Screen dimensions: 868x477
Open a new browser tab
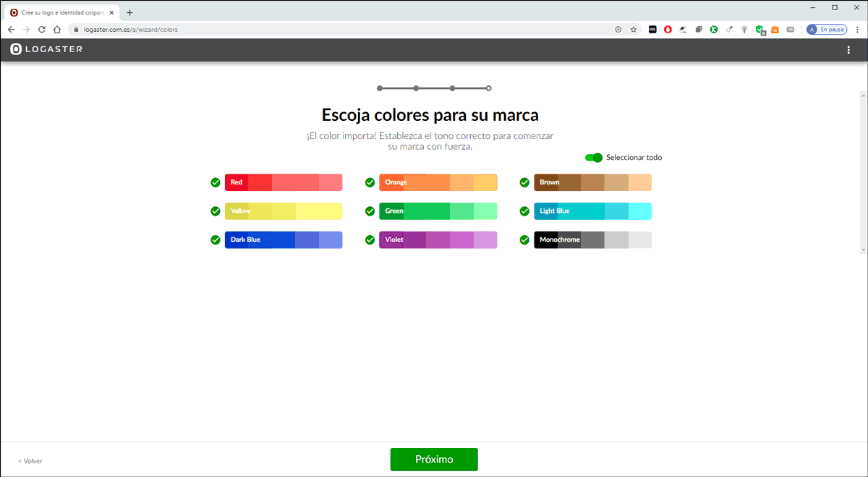130,12
